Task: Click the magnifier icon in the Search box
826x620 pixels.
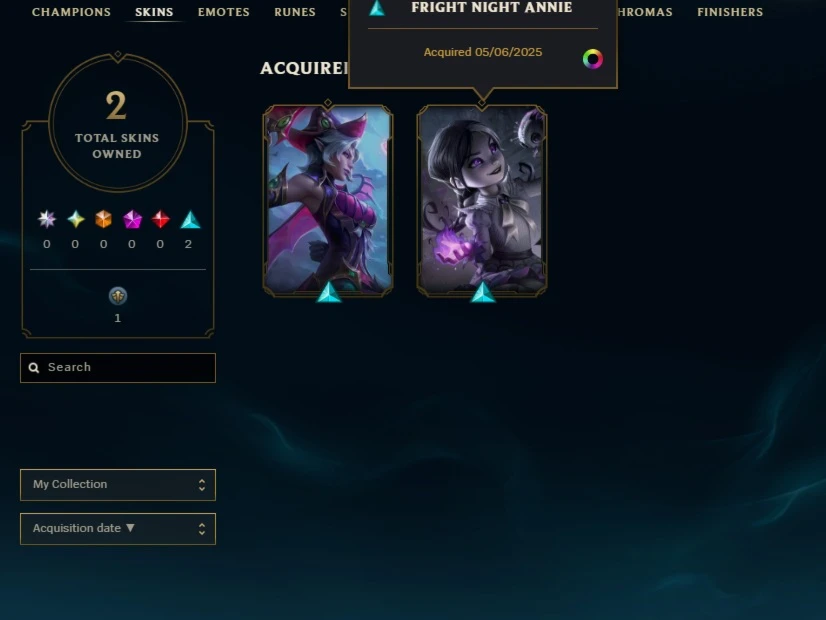Action: [34, 368]
